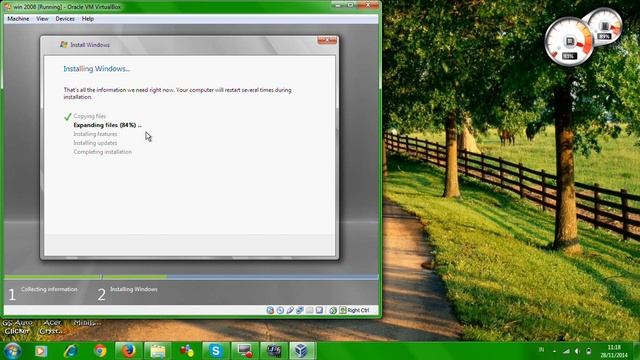Open the file explorer taskbar button
Image resolution: width=640 pixels, height=360 pixels.
pos(158,351)
